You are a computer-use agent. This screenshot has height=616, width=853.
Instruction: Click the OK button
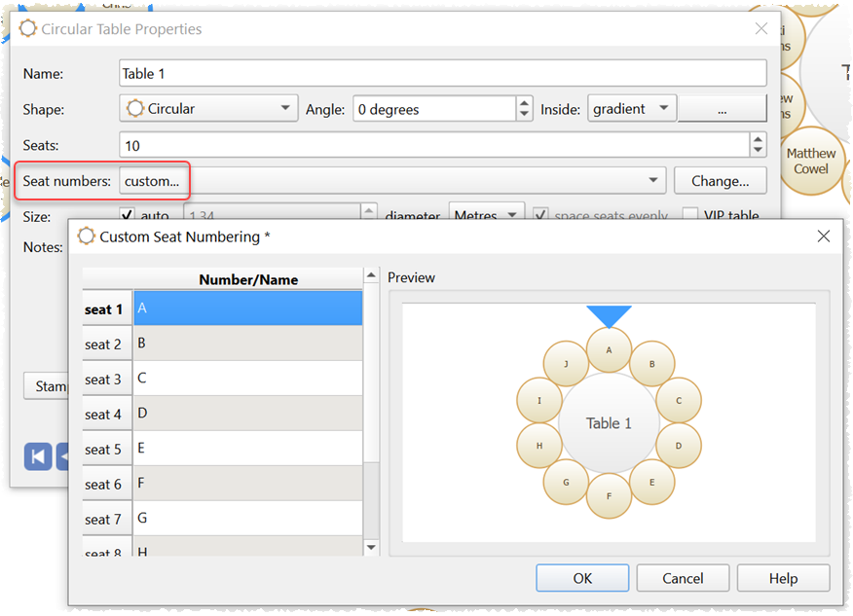[x=581, y=578]
